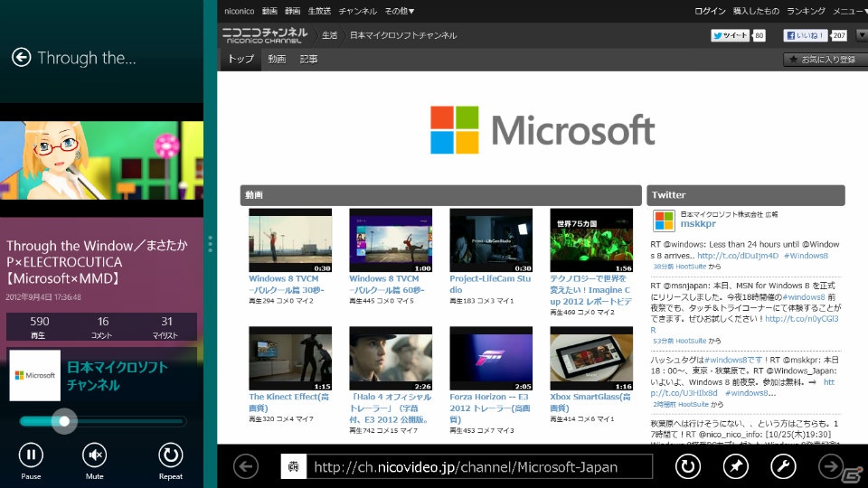Open the #Windows8 hashtag link in first tweet
868x488 pixels.
806,256
